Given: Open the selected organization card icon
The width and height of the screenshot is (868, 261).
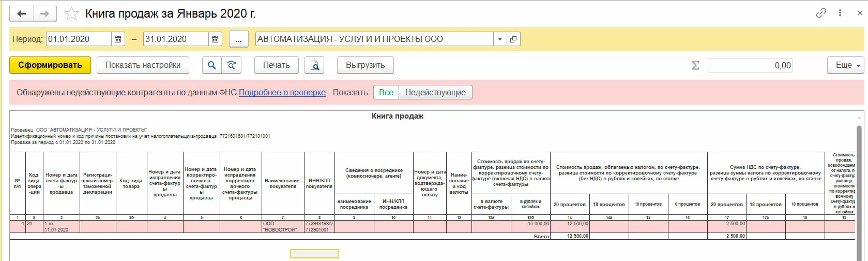Looking at the screenshot, I should (x=513, y=39).
